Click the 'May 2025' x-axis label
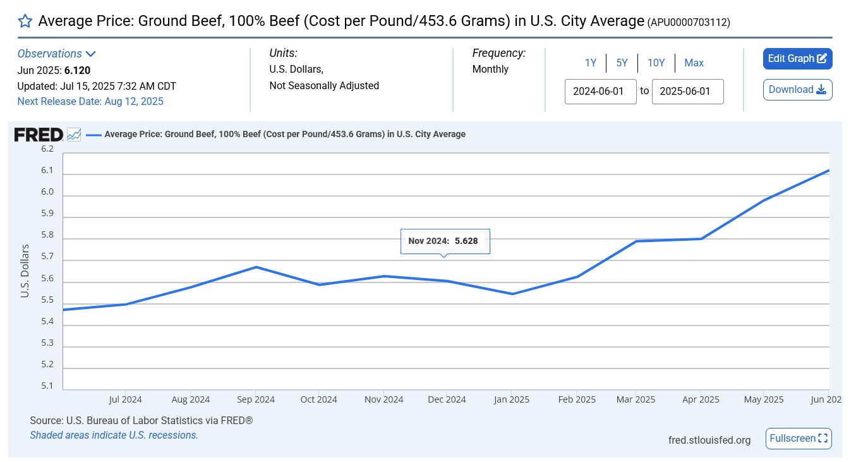The image size is (868, 462). pyautogui.click(x=764, y=399)
